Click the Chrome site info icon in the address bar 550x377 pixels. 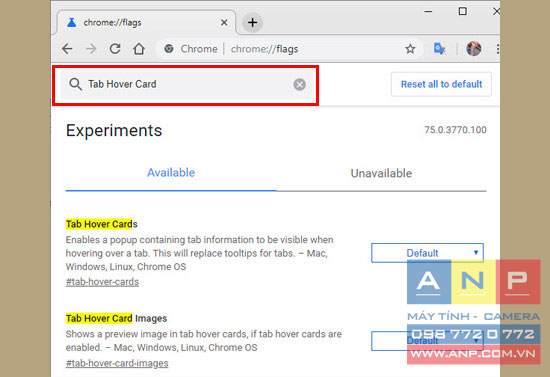pyautogui.click(x=169, y=49)
